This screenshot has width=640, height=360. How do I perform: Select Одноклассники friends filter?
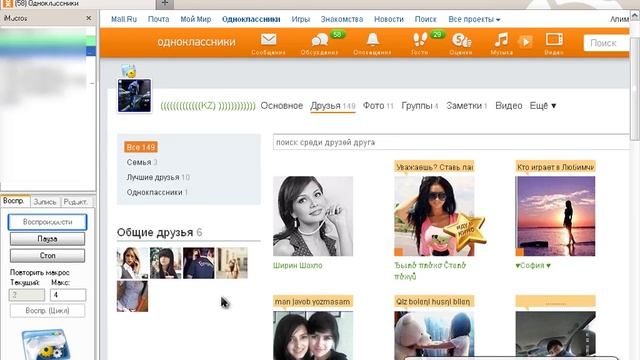tap(157, 192)
